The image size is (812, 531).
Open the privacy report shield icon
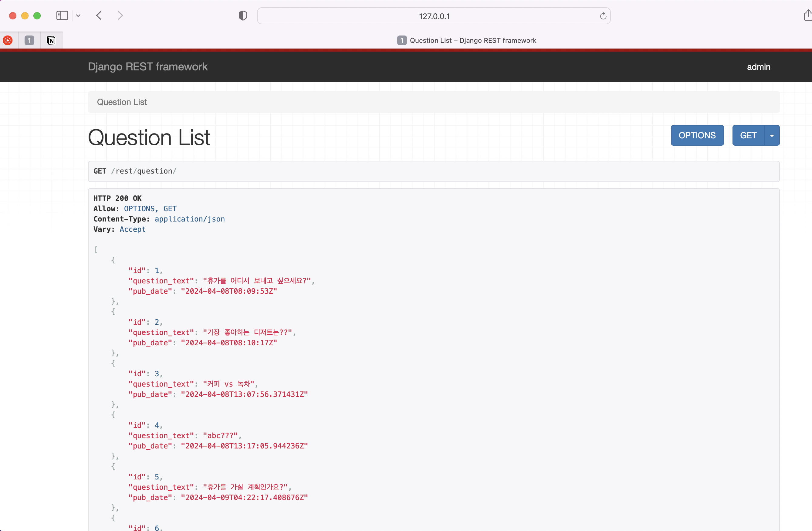point(242,16)
